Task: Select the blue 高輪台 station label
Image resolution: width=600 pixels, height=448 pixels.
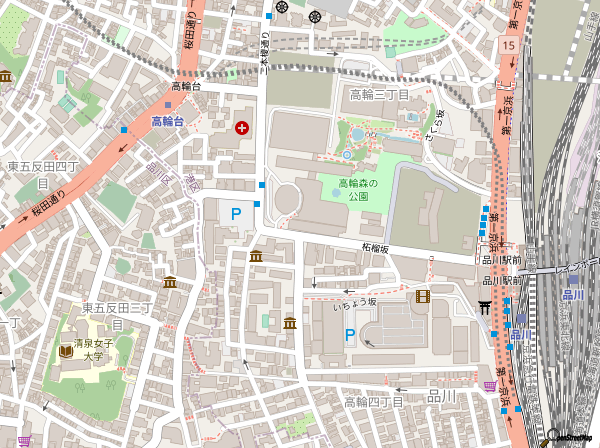Action: coord(168,121)
